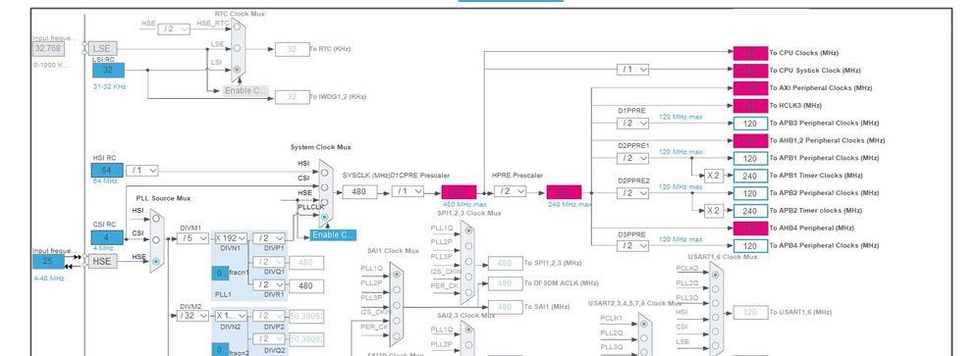Edit the 25 MHz HSE input frequency
The image size is (980, 356).
pyautogui.click(x=48, y=261)
